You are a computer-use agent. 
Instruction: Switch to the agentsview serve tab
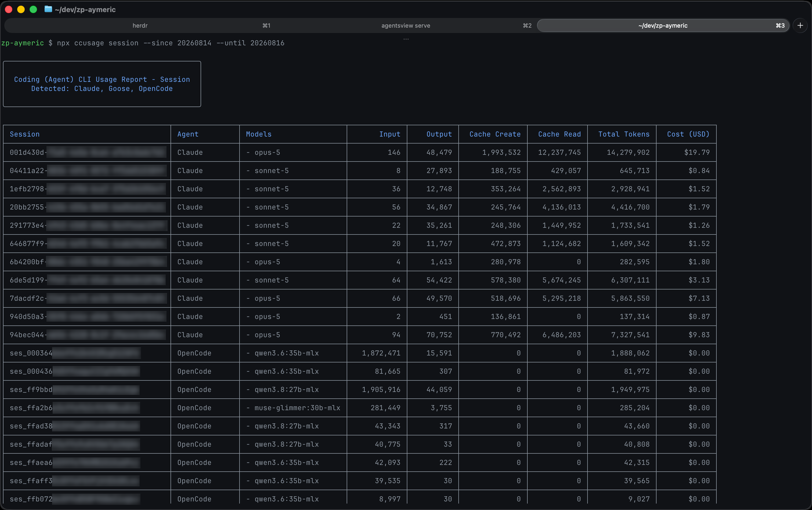click(406, 25)
